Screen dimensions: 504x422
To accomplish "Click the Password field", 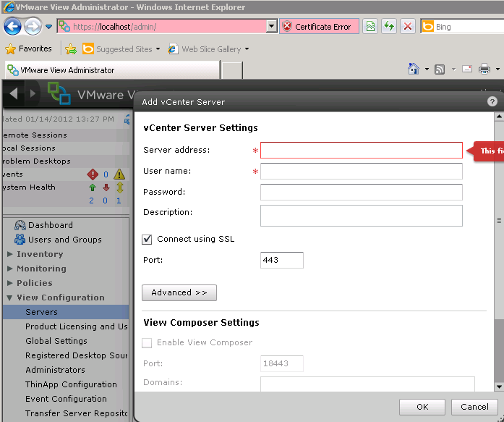I will coord(362,192).
